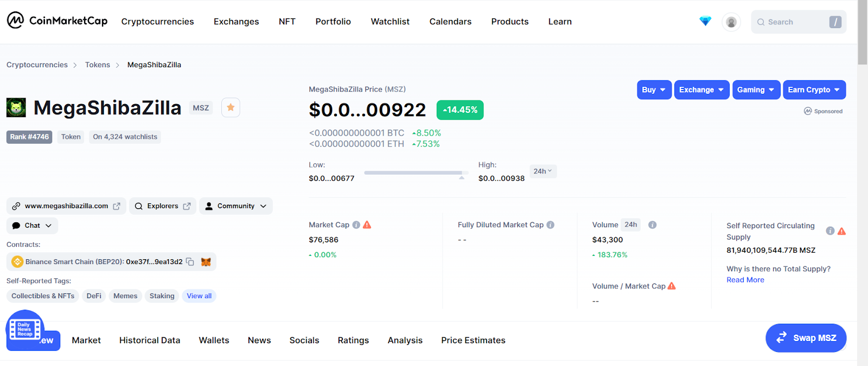This screenshot has width=868, height=366.
Task: Click View all tags
Action: click(x=199, y=296)
